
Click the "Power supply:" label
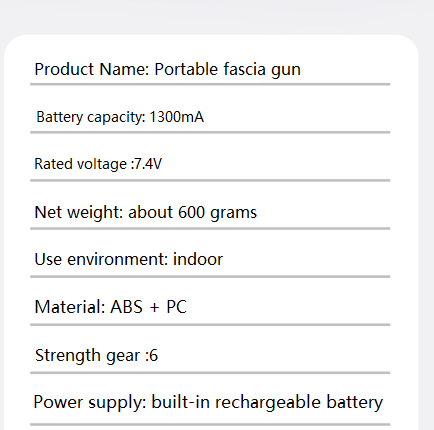click(90, 402)
